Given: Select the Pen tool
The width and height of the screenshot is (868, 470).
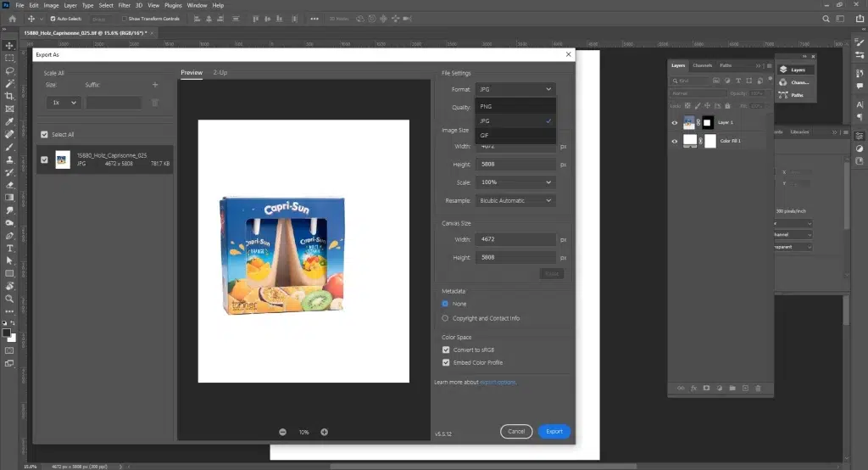Looking at the screenshot, I should (x=9, y=236).
